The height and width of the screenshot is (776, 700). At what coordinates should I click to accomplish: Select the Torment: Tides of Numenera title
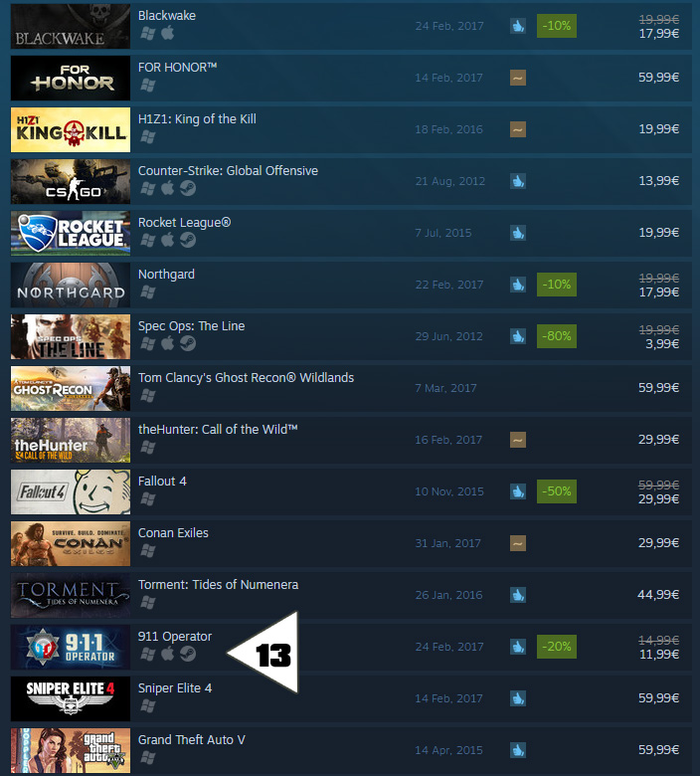pyautogui.click(x=218, y=584)
